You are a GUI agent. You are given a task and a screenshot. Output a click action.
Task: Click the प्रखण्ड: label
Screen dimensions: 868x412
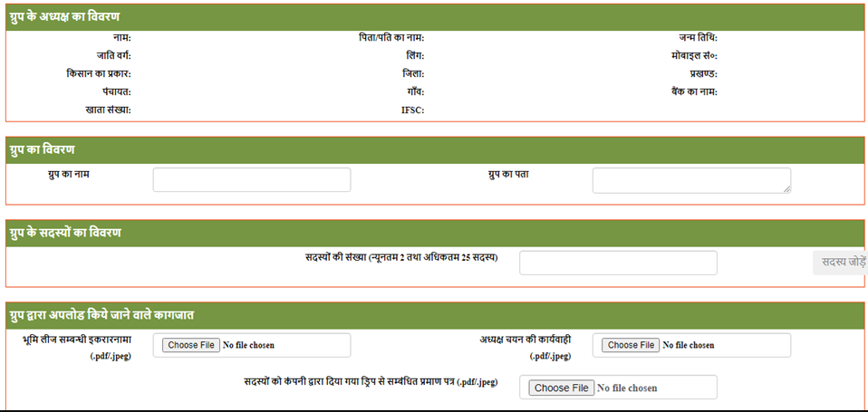pyautogui.click(x=703, y=73)
